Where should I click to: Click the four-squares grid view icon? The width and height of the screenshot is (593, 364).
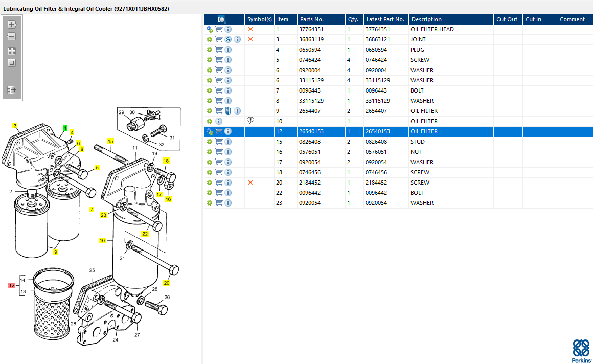click(x=12, y=51)
